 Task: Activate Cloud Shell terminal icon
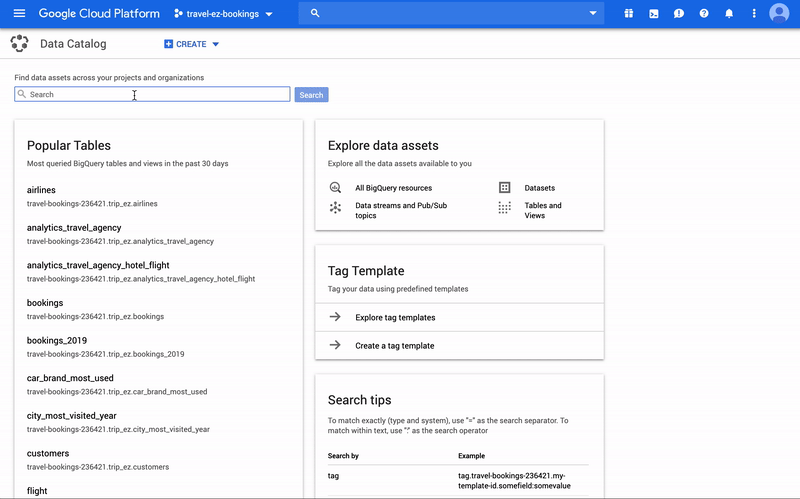(x=654, y=14)
